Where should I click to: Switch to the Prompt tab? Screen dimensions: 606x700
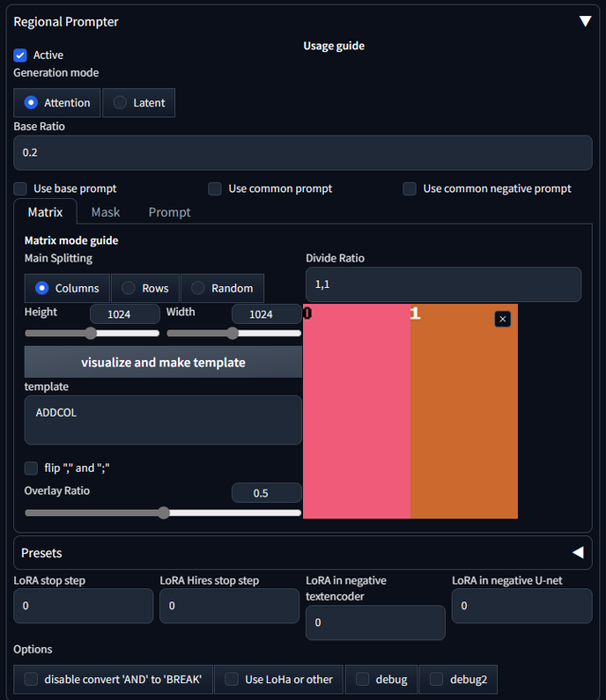[x=169, y=212]
